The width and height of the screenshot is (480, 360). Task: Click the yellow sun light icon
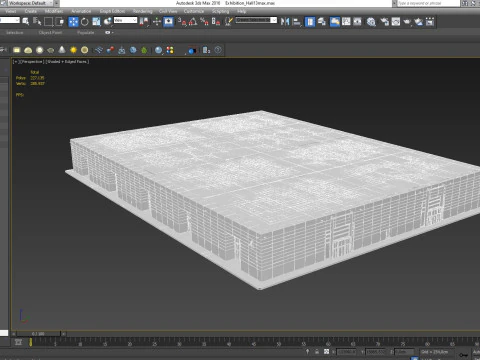[x=73, y=50]
